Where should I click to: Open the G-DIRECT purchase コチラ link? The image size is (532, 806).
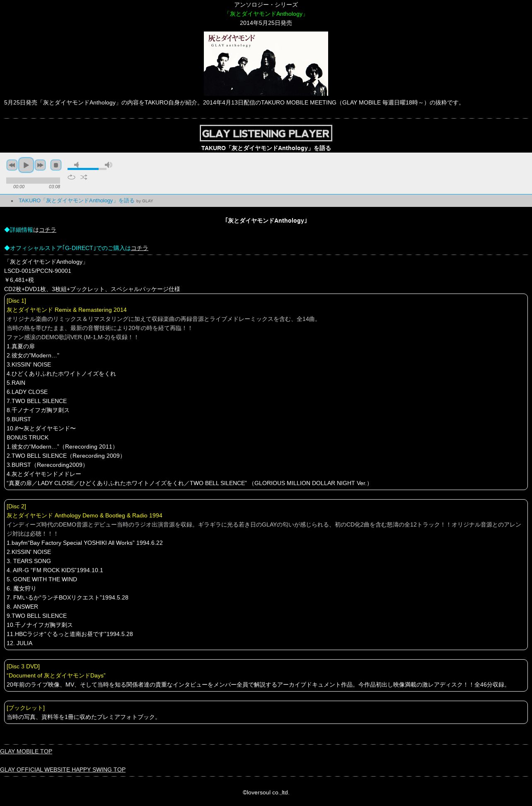[140, 248]
